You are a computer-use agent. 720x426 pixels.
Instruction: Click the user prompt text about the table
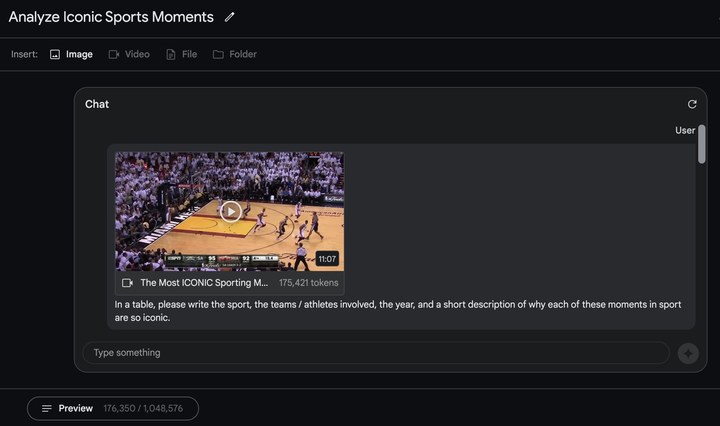[x=398, y=311]
